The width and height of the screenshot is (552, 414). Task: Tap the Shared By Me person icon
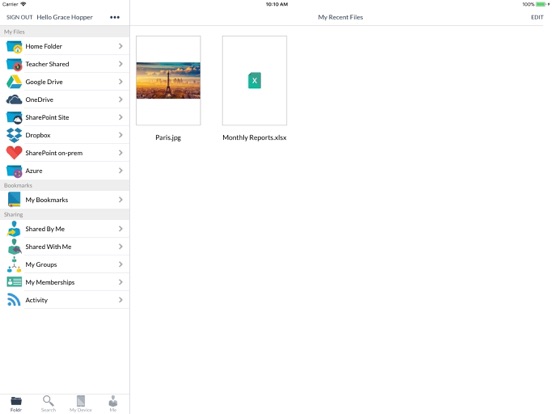tap(14, 229)
